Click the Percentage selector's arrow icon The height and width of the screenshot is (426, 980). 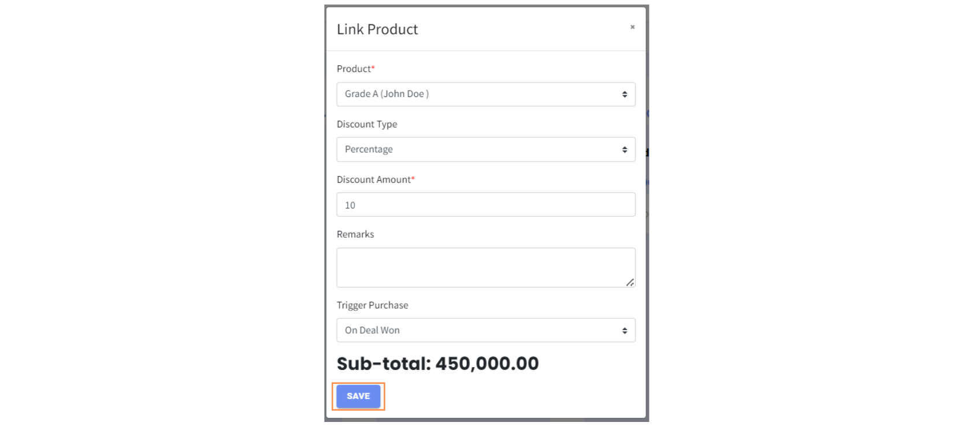coord(625,150)
